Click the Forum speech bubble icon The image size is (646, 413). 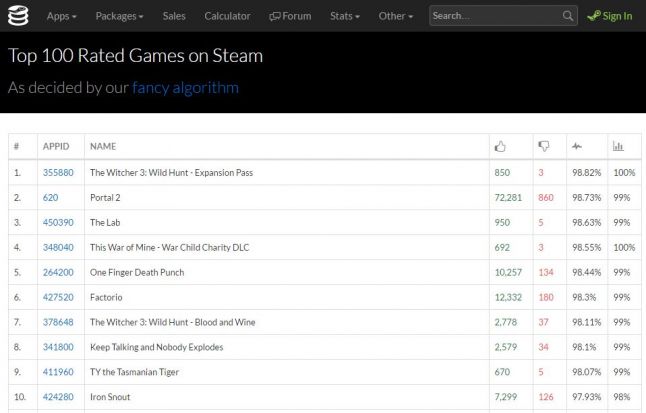(274, 16)
